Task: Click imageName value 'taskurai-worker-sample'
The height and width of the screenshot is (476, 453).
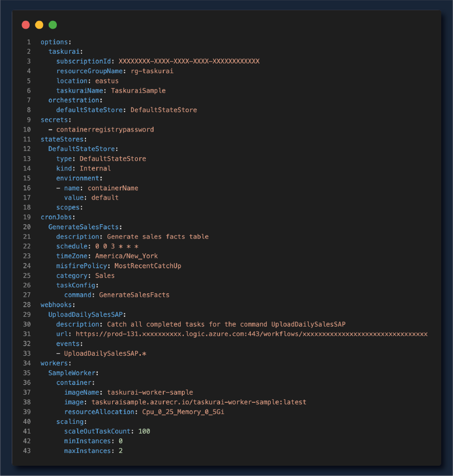Action: pyautogui.click(x=150, y=392)
